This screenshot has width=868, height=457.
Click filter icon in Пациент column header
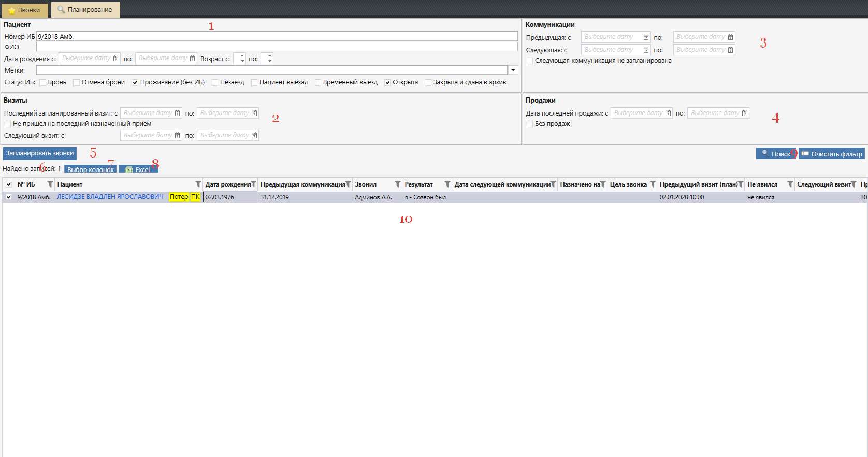tap(198, 184)
